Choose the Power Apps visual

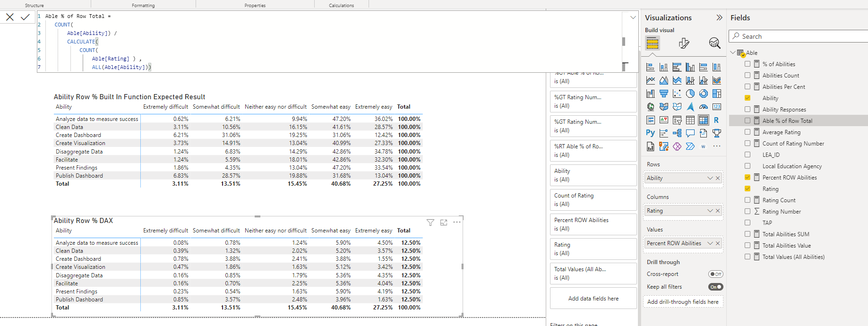point(677,146)
